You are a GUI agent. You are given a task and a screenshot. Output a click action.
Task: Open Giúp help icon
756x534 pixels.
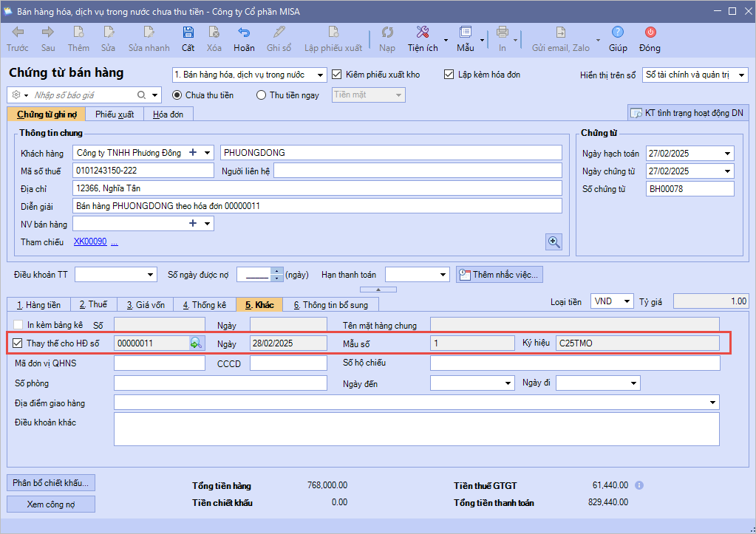point(618,32)
